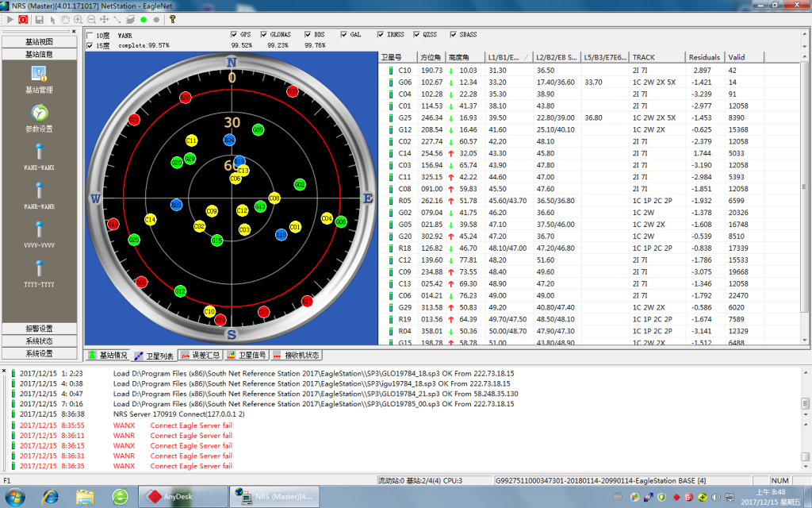Select the hand pan tool
The image size is (812, 508).
[x=65, y=19]
